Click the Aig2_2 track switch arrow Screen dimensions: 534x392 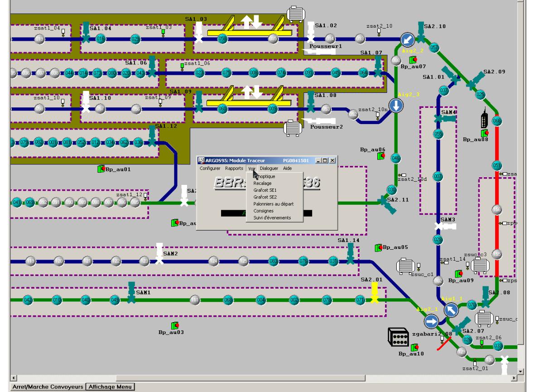[407, 40]
